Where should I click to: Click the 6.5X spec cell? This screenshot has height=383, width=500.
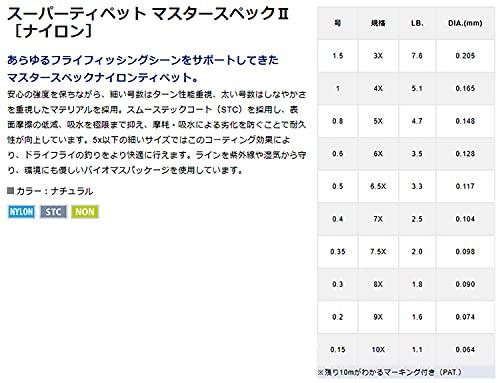[x=378, y=186]
